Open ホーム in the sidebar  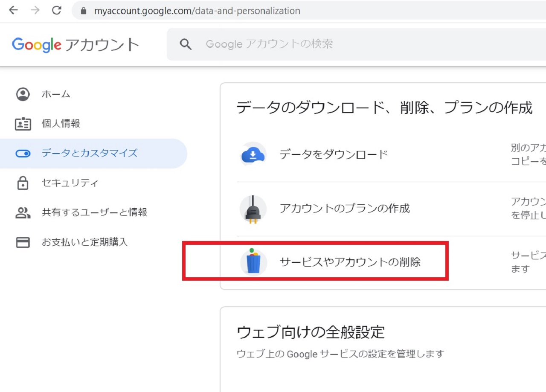[x=56, y=94]
